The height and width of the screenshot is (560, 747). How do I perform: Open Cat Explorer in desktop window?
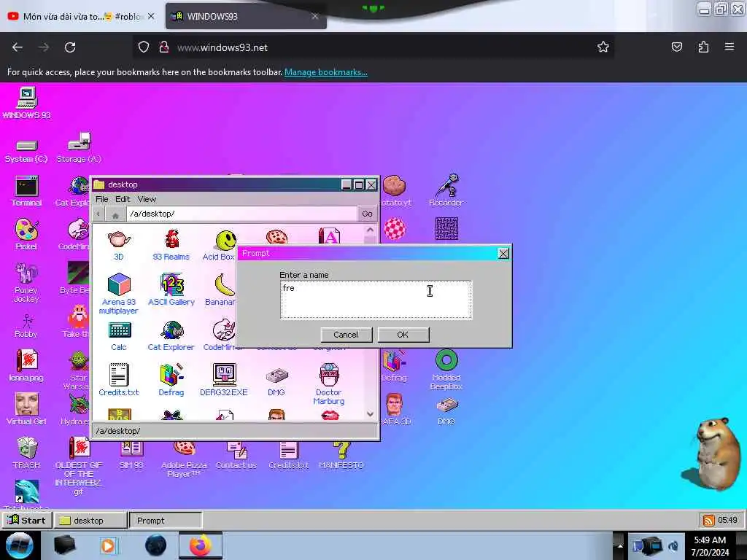(171, 336)
